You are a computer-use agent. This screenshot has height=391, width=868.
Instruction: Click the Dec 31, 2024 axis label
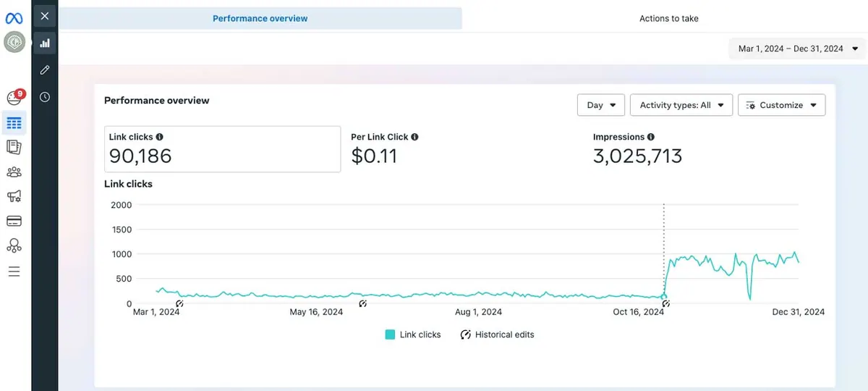click(799, 312)
